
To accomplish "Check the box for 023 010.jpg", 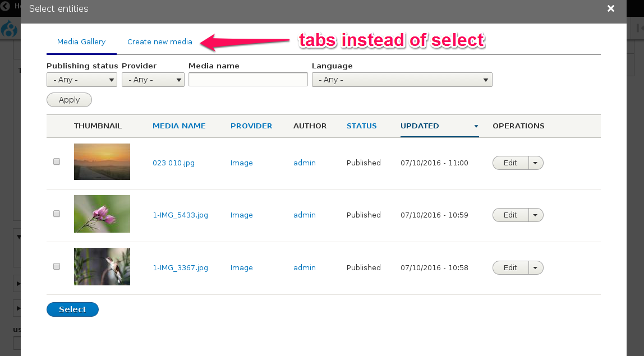I will [x=57, y=161].
